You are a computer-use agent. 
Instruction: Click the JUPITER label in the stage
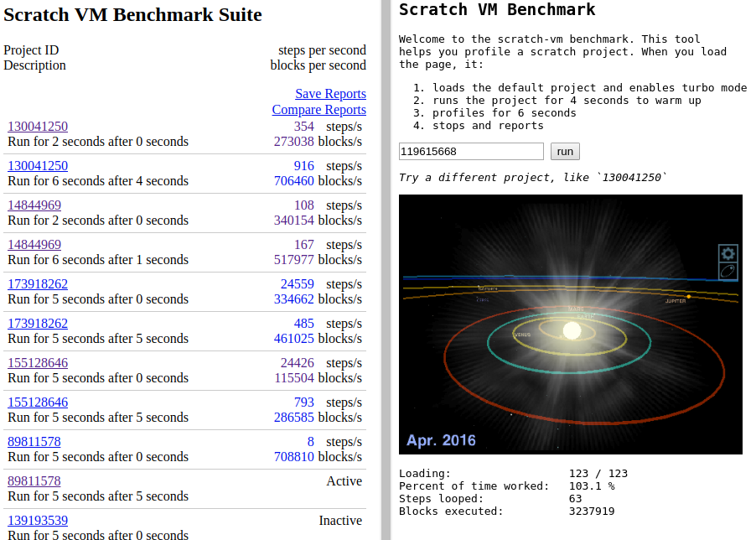pyautogui.click(x=675, y=301)
